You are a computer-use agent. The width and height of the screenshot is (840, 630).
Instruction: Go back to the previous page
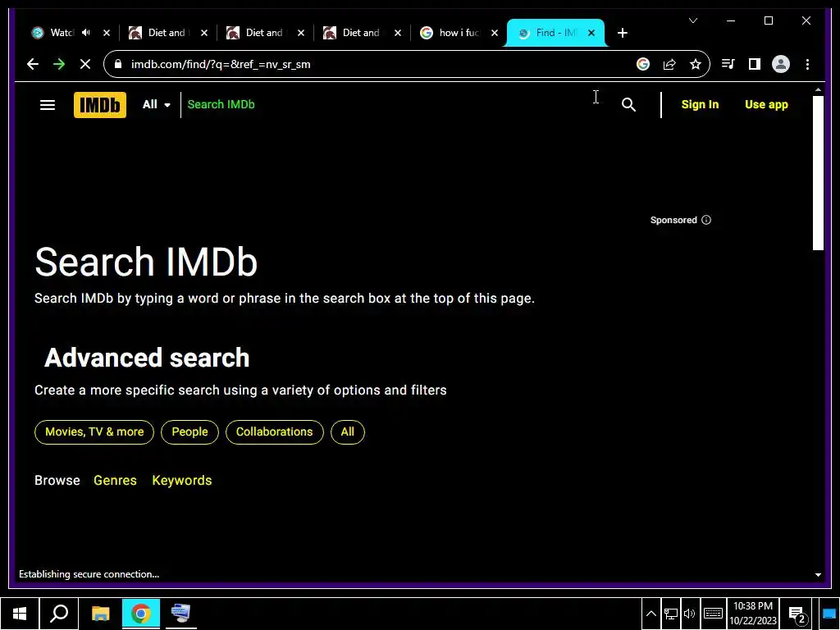click(x=33, y=64)
